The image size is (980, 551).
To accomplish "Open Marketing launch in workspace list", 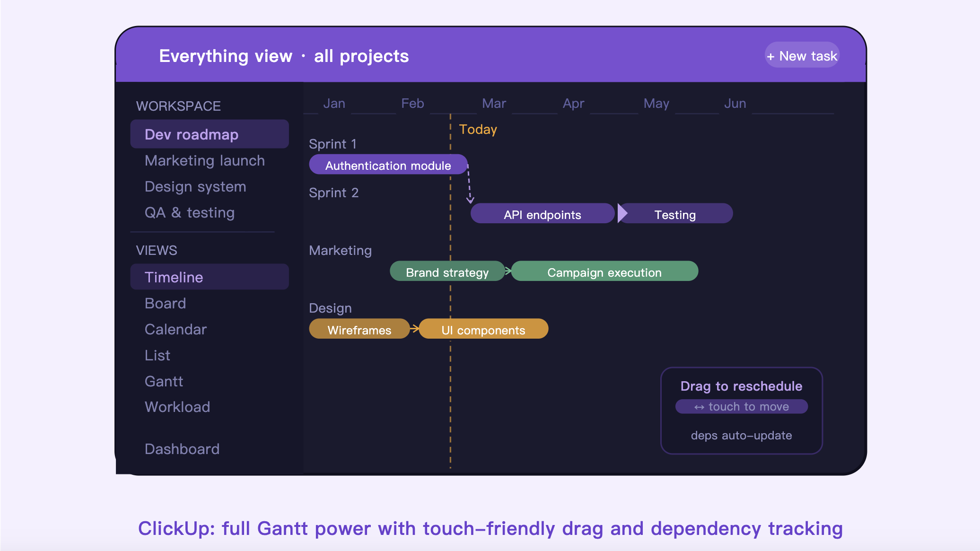I will tap(205, 161).
